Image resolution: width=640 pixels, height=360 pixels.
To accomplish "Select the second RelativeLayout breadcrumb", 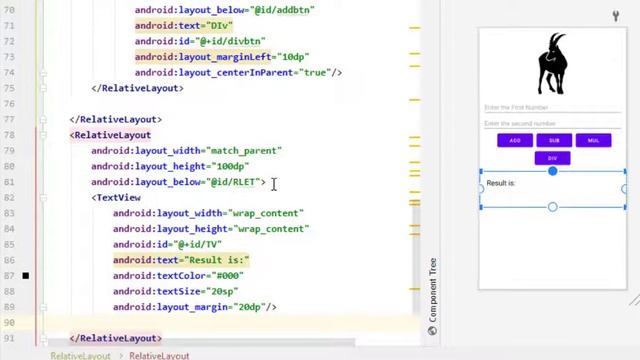I will (159, 356).
